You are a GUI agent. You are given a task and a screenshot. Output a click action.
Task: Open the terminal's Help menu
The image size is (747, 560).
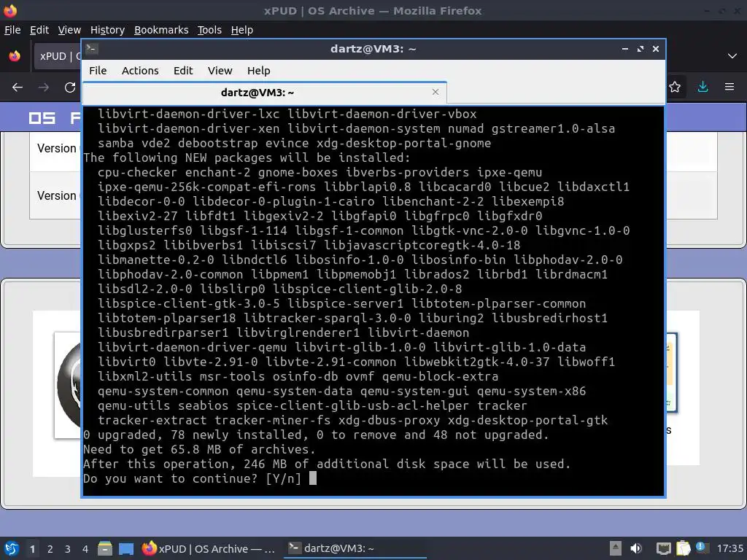[259, 71]
